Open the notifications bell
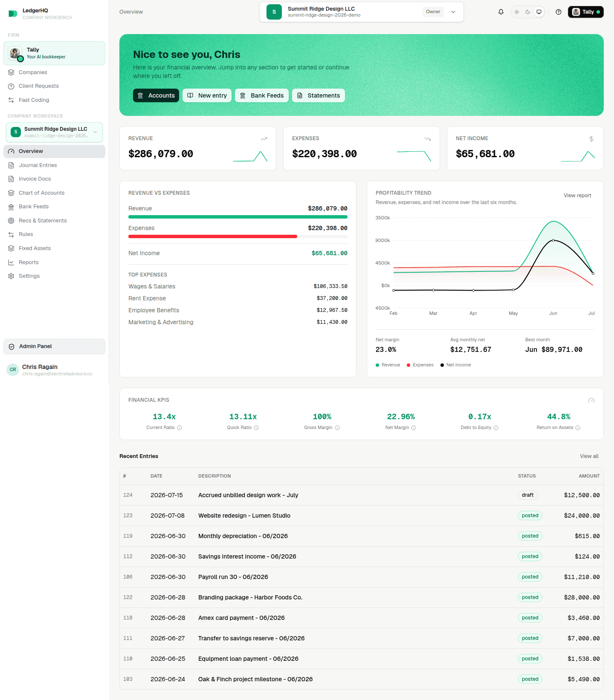The width and height of the screenshot is (614, 700). point(501,12)
